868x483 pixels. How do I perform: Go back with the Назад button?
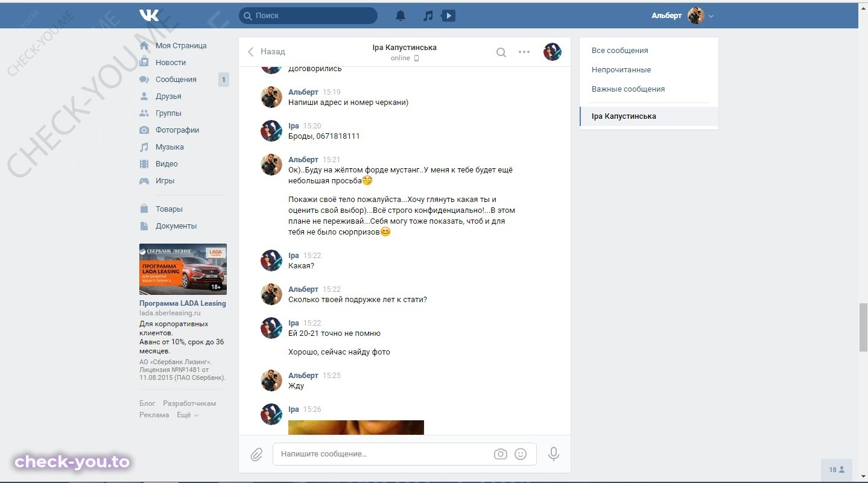[266, 52]
